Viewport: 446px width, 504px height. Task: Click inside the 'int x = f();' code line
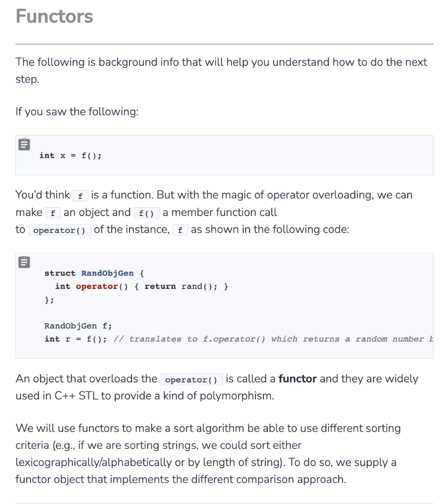70,156
